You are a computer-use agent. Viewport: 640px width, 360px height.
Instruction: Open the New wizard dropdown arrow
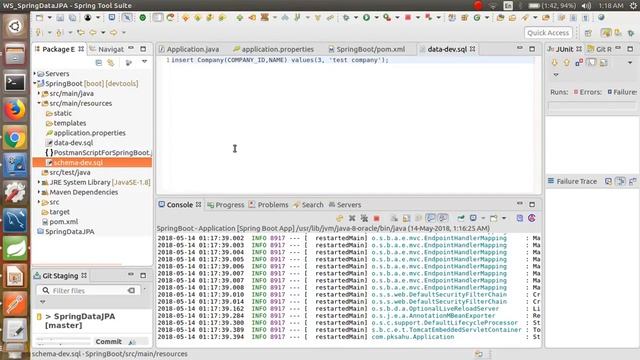coord(49,18)
